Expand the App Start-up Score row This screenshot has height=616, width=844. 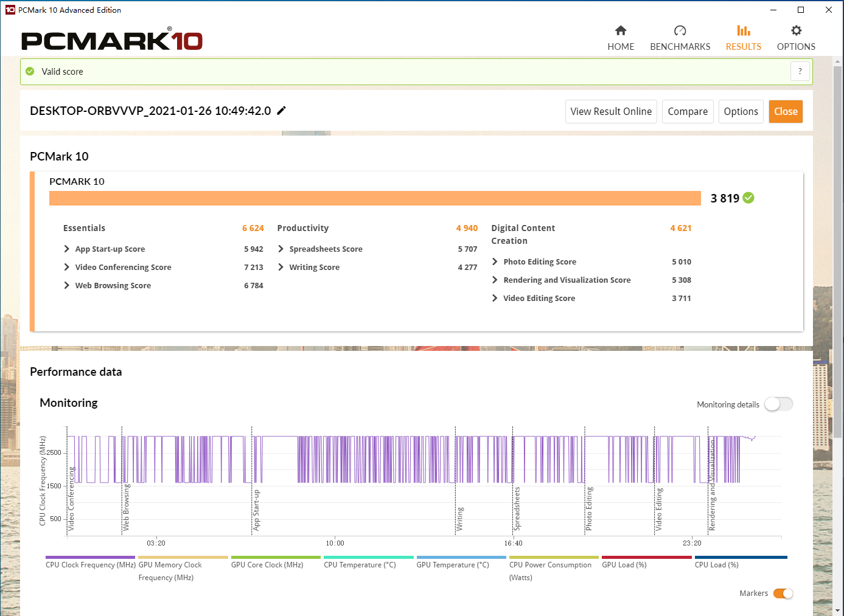[x=67, y=249]
